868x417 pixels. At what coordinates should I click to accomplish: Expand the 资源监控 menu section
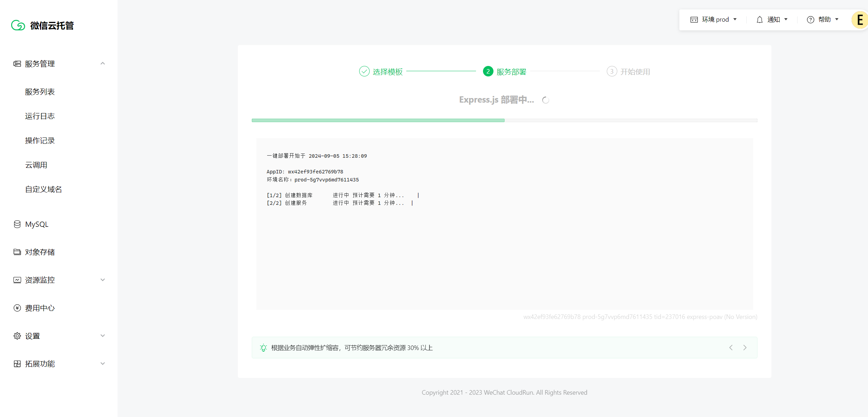click(103, 280)
